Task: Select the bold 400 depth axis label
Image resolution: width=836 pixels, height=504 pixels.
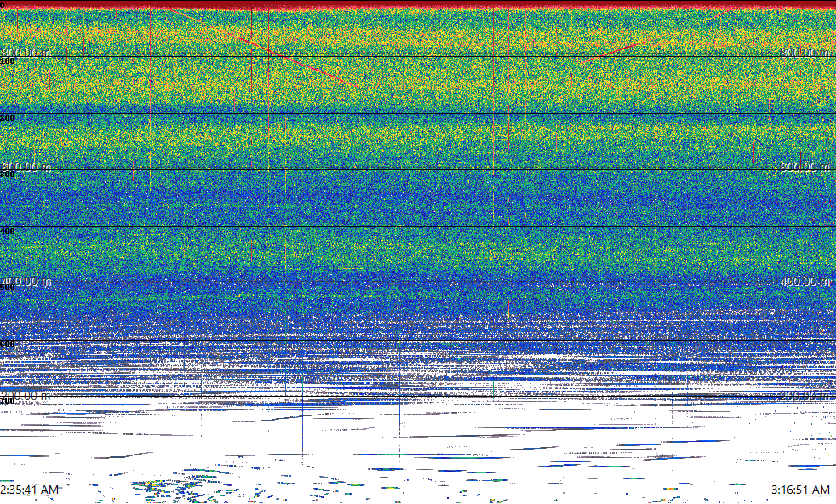Action: point(8,231)
